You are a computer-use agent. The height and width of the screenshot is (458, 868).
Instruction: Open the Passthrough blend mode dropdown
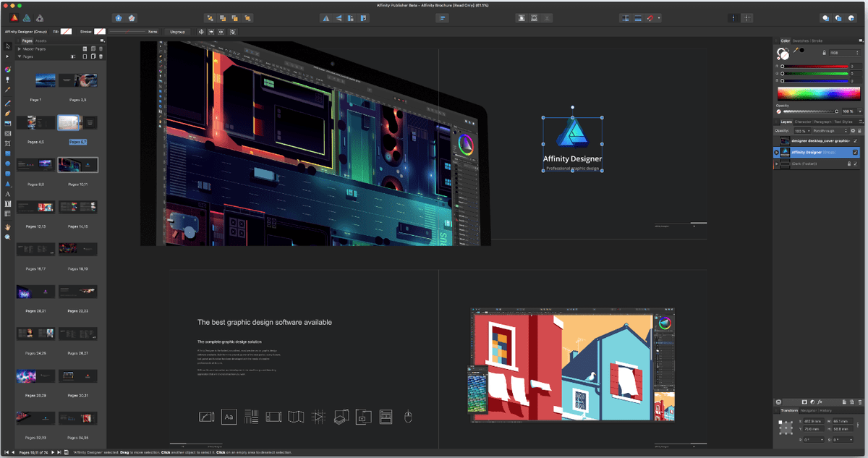point(830,131)
